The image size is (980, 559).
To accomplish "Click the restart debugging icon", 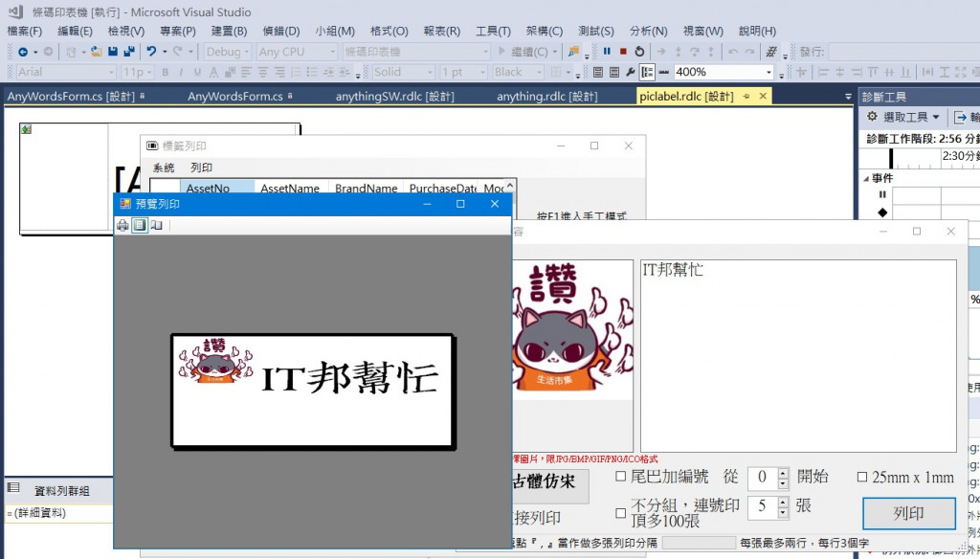I will point(639,52).
